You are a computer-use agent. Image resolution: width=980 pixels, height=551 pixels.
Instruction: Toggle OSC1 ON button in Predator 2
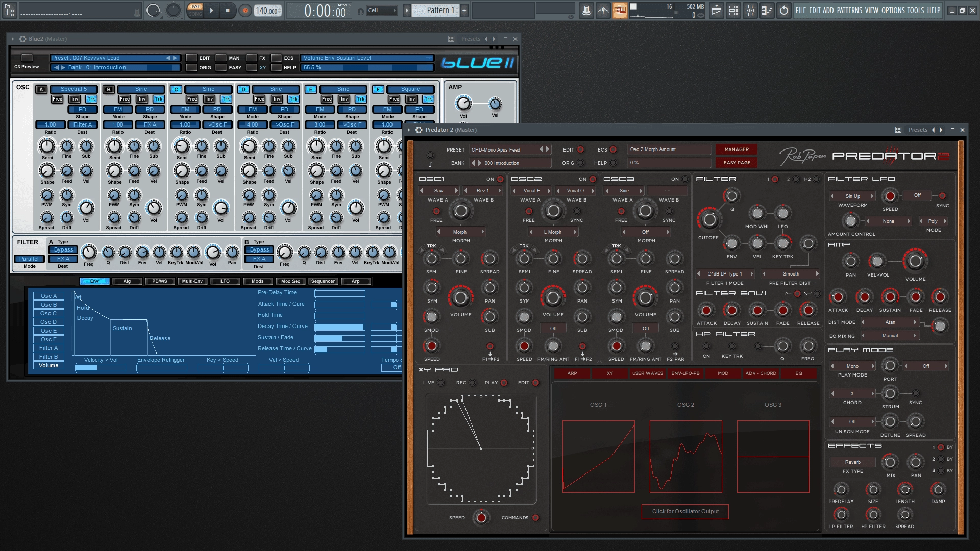[501, 179]
